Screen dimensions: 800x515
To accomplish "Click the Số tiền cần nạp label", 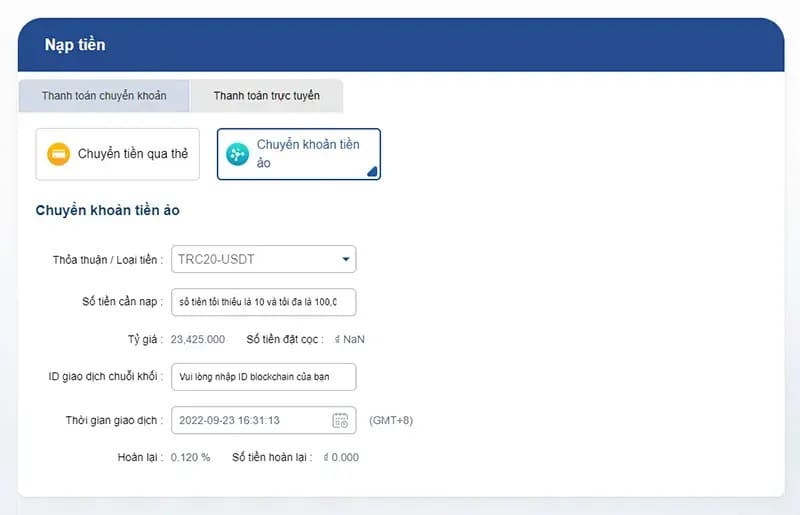I will [x=122, y=302].
